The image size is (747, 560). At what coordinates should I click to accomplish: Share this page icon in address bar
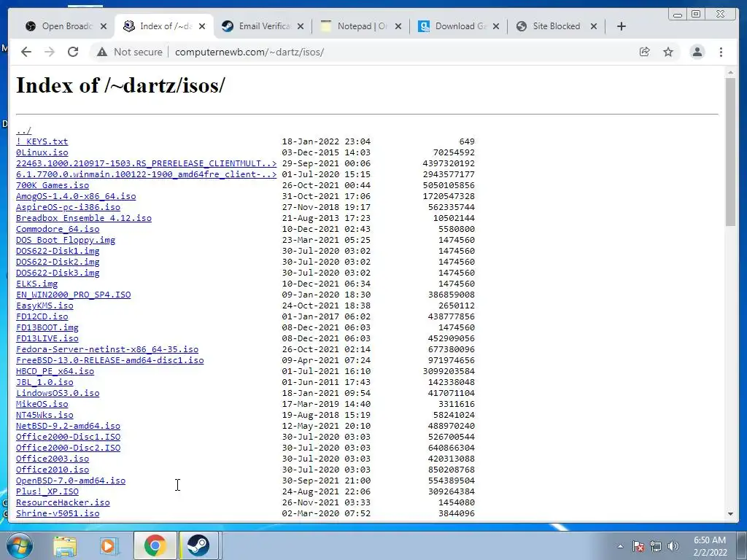(x=645, y=52)
